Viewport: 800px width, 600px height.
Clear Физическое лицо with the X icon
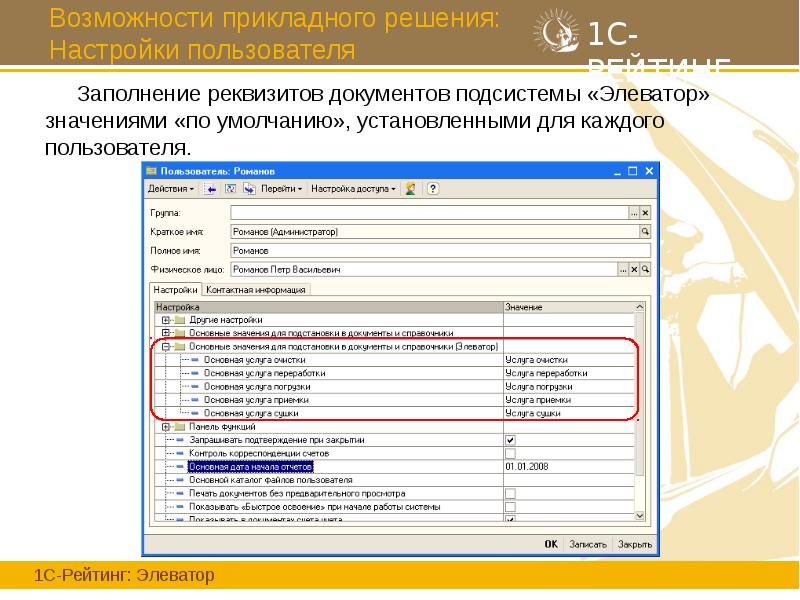634,268
